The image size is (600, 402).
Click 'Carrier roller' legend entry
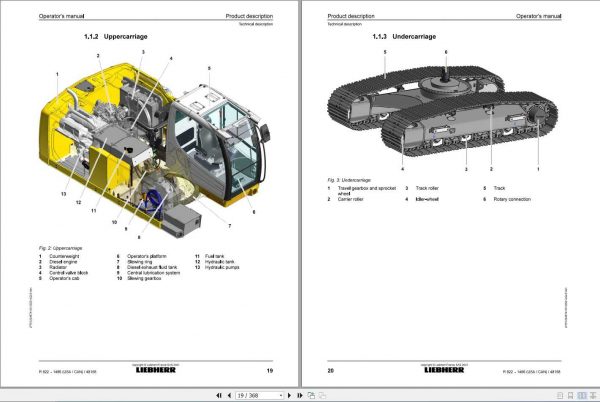point(351,199)
